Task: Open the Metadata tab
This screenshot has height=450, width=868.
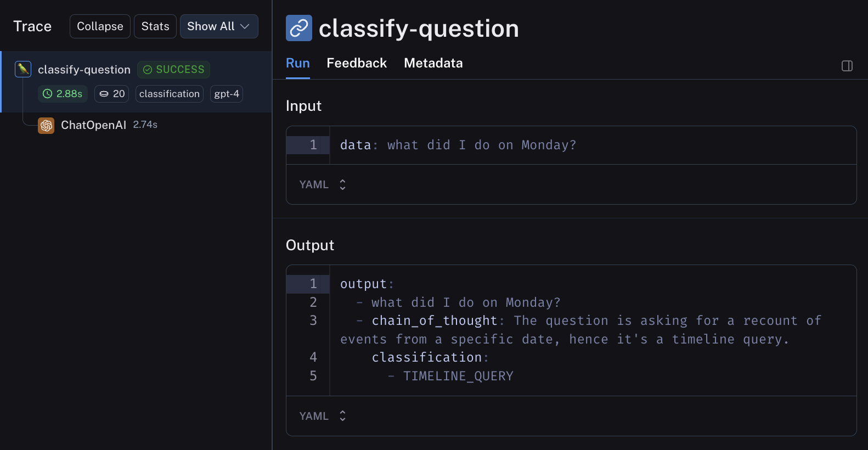Action: 433,63
